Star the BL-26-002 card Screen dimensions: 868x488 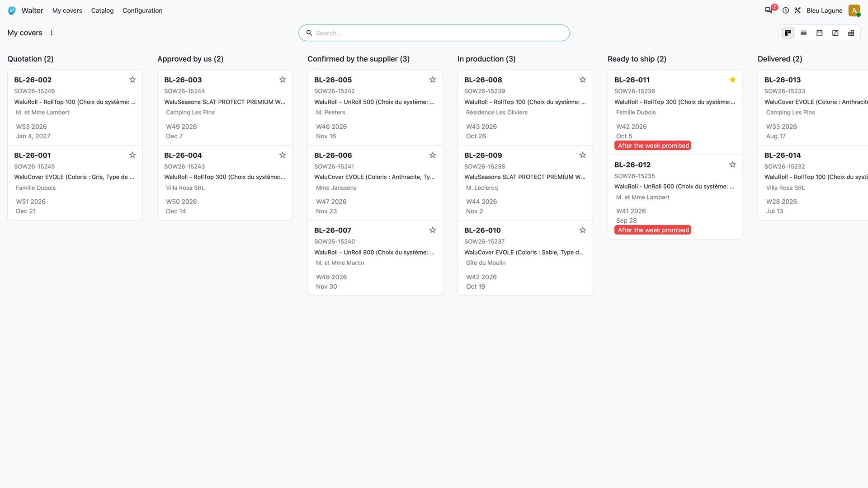pyautogui.click(x=132, y=80)
